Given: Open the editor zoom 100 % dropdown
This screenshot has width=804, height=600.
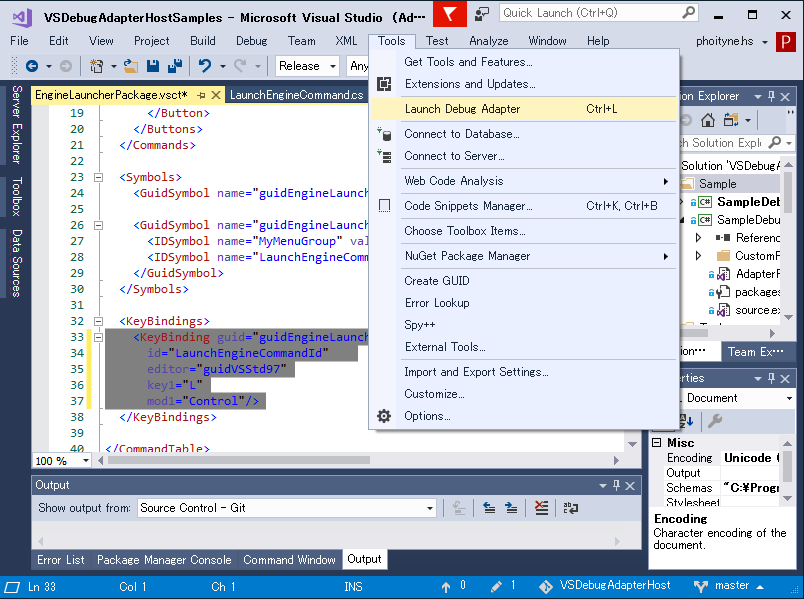Looking at the screenshot, I should pyautogui.click(x=86, y=461).
